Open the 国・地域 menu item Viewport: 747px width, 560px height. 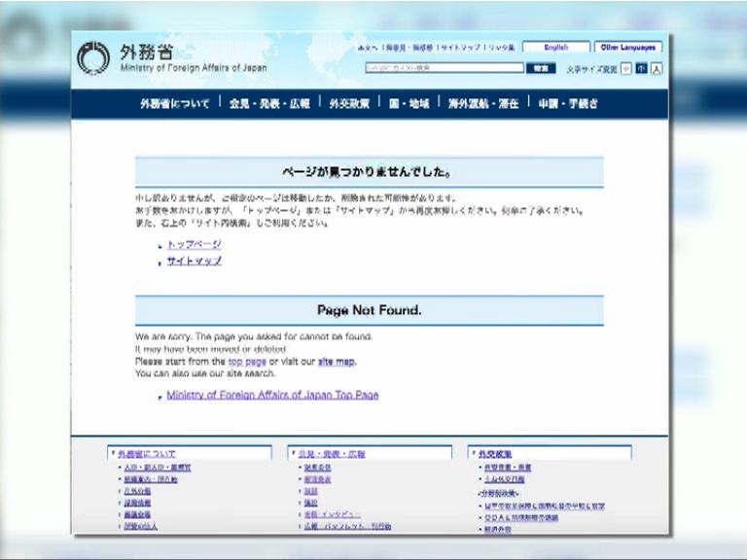(x=409, y=103)
